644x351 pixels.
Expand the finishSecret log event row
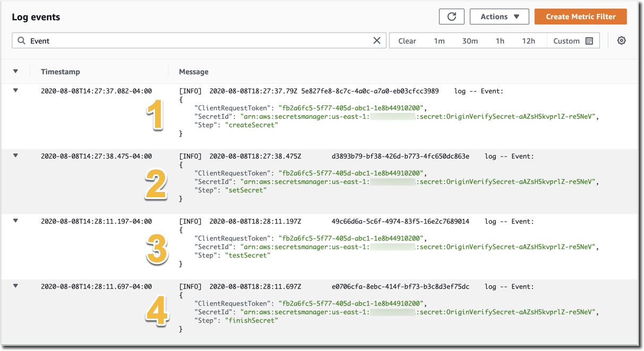[15, 285]
